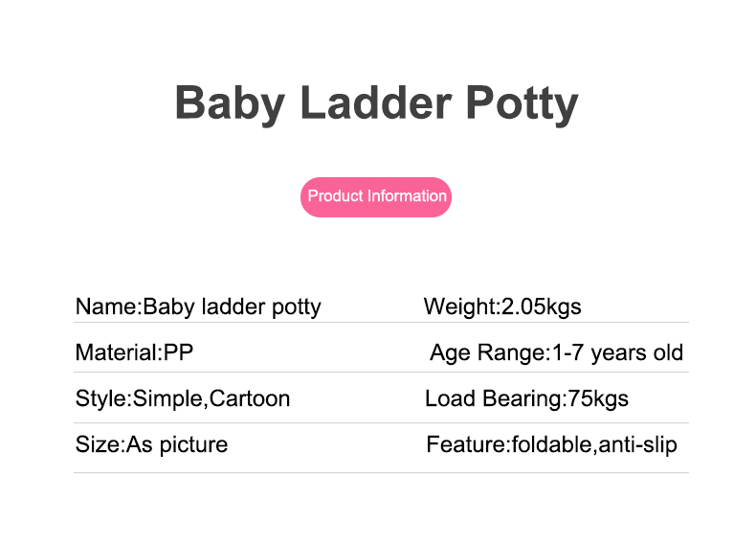Select the Feature label

pyautogui.click(x=466, y=444)
